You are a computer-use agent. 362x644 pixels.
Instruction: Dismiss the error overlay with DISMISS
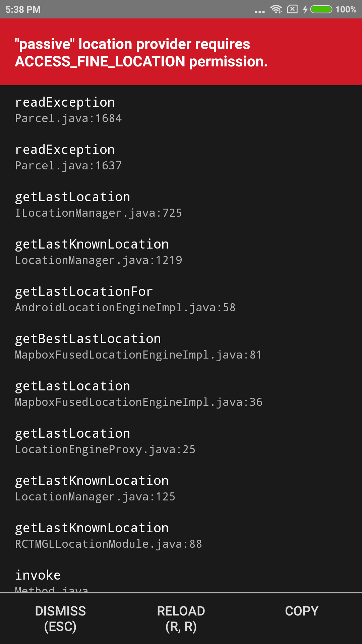pyautogui.click(x=60, y=618)
